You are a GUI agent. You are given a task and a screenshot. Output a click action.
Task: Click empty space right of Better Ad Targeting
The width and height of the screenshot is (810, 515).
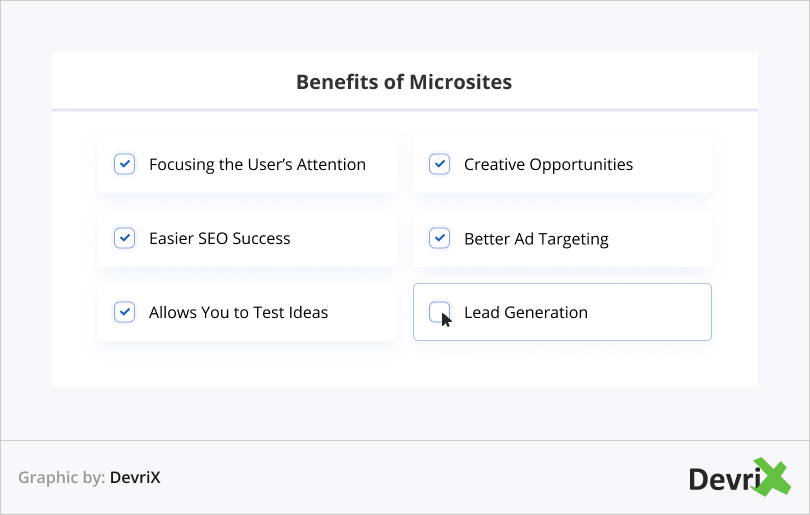tap(660, 239)
